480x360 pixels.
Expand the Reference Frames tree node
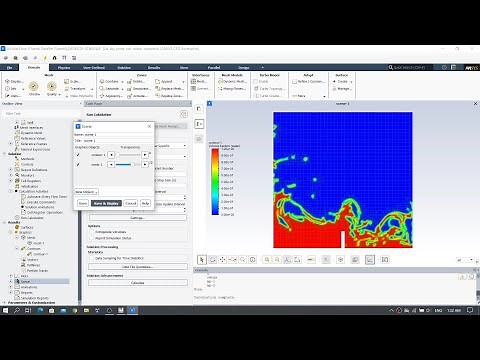pyautogui.click(x=11, y=144)
